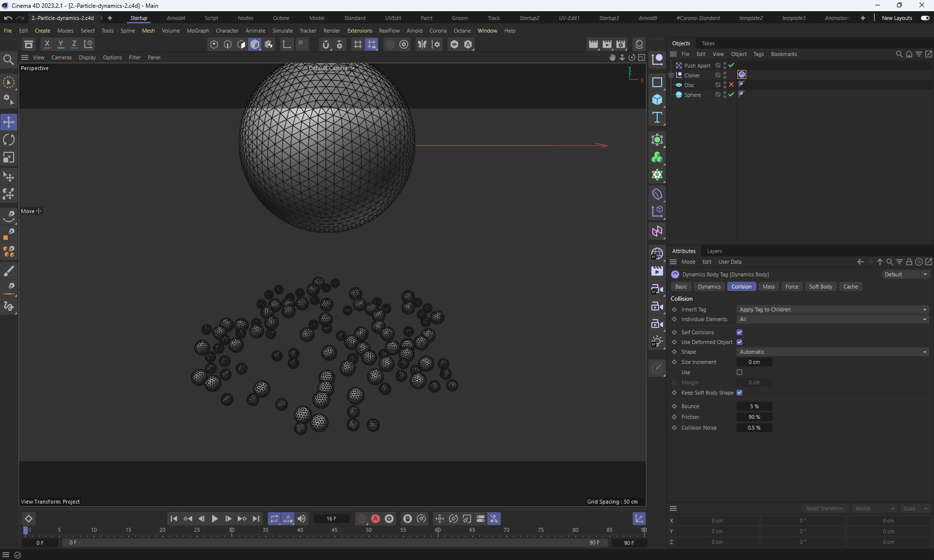Viewport: 934px width, 560px height.
Task: Uncheck Use Deformed Object
Action: click(739, 342)
